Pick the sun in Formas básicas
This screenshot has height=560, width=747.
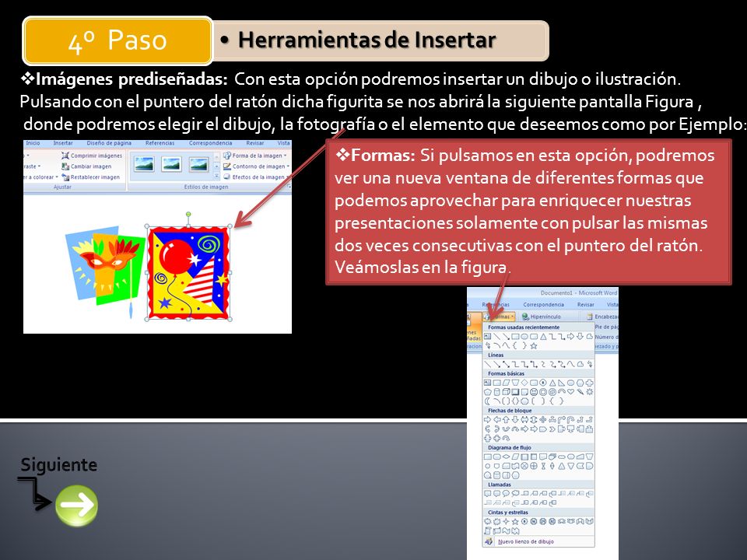[x=589, y=392]
